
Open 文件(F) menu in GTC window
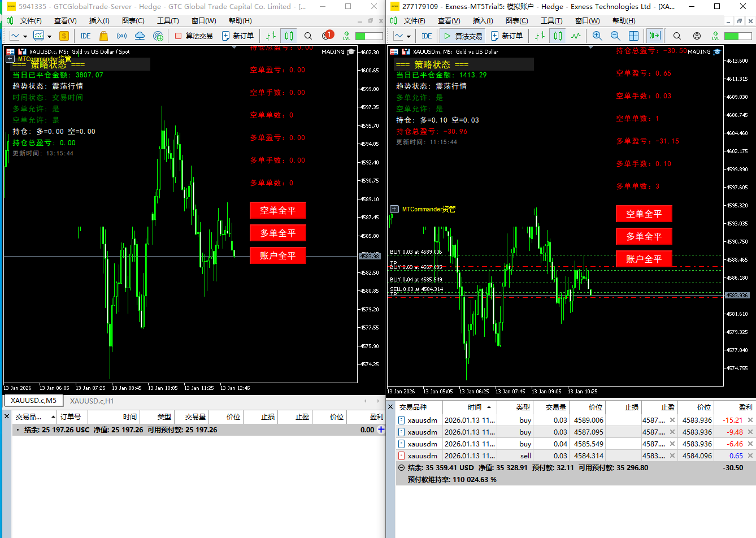[31, 20]
